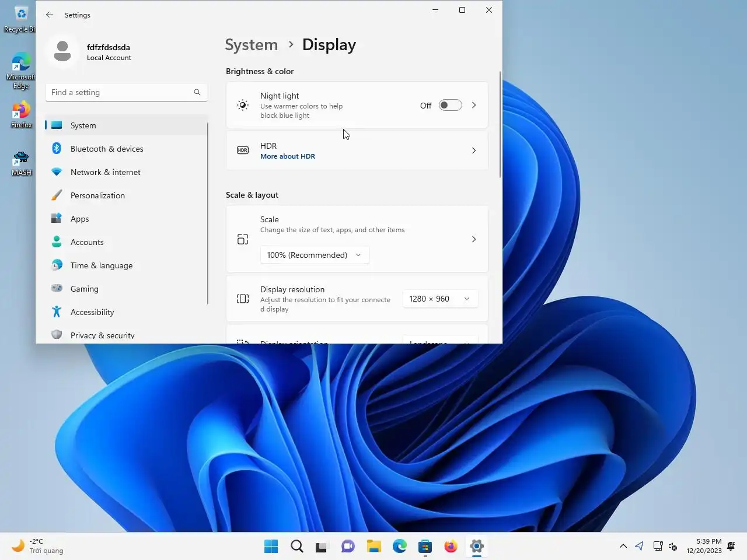Image resolution: width=747 pixels, height=560 pixels.
Task: Open the notification center icon
Action: click(x=731, y=546)
